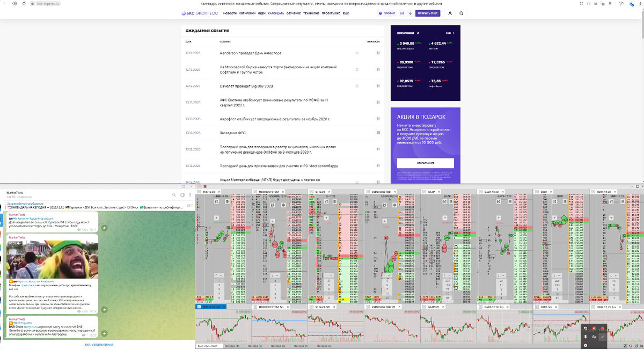Close the MIX-12.23 order book tab
Screen dimensions: 644x349
click(x=219, y=192)
